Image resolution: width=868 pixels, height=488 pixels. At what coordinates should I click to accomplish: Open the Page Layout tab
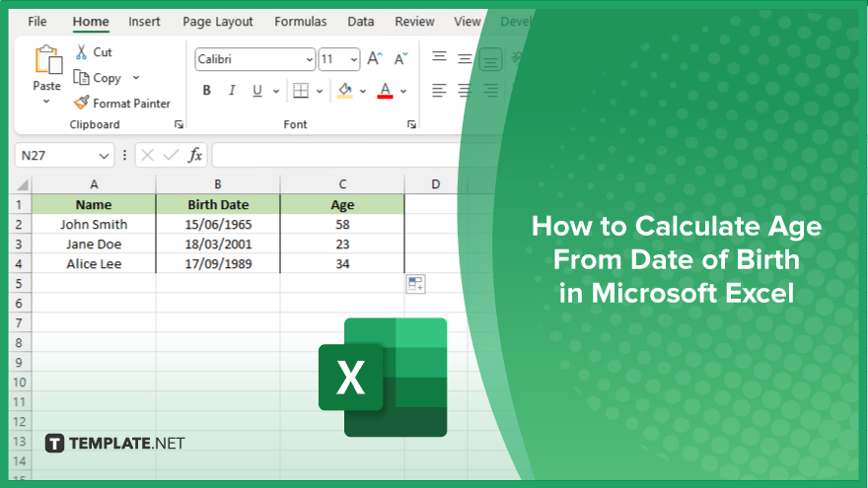pyautogui.click(x=218, y=22)
